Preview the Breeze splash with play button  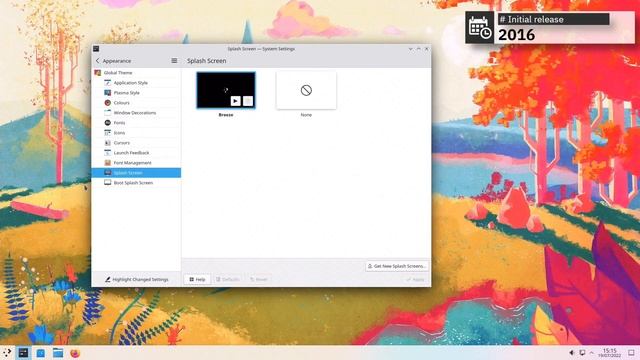[236, 101]
